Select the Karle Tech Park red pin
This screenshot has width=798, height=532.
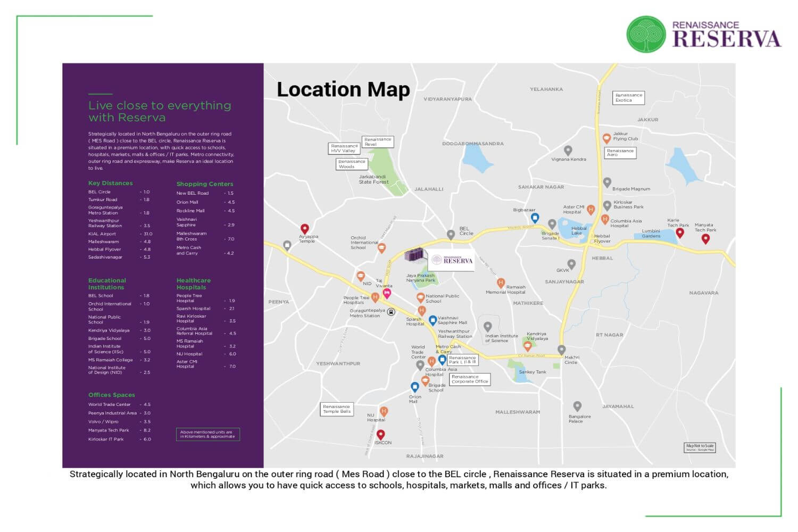[680, 233]
